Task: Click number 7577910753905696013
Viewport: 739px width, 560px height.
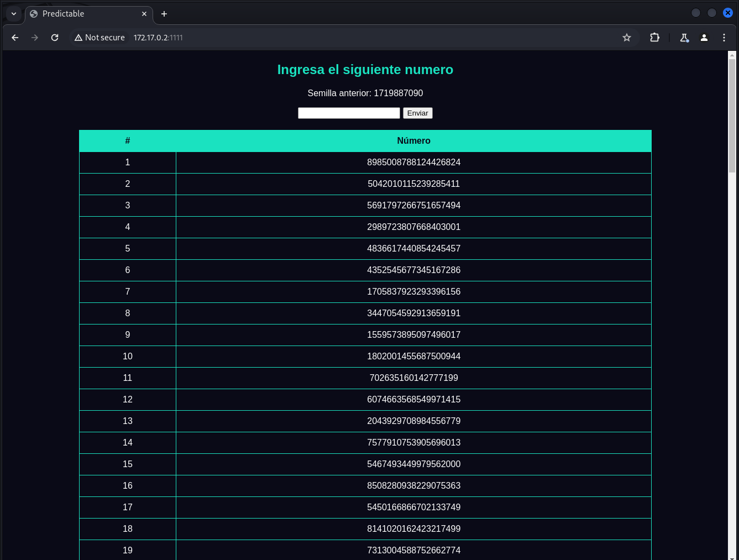Action: (413, 442)
